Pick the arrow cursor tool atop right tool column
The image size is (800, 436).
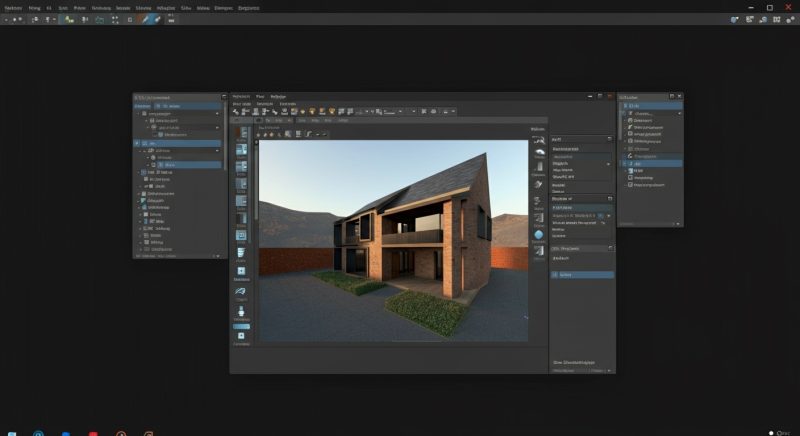(539, 140)
